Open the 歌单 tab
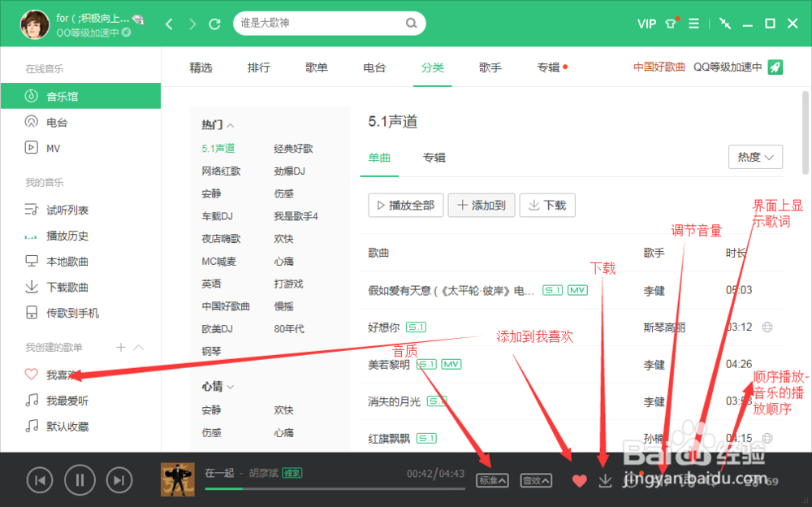 tap(317, 67)
